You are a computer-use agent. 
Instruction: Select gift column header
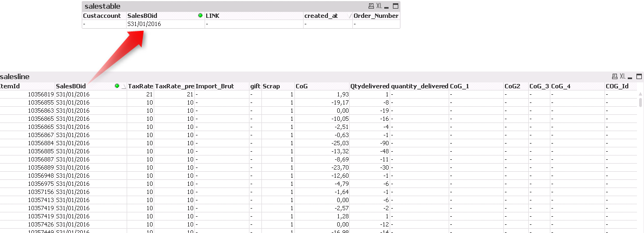click(x=255, y=86)
